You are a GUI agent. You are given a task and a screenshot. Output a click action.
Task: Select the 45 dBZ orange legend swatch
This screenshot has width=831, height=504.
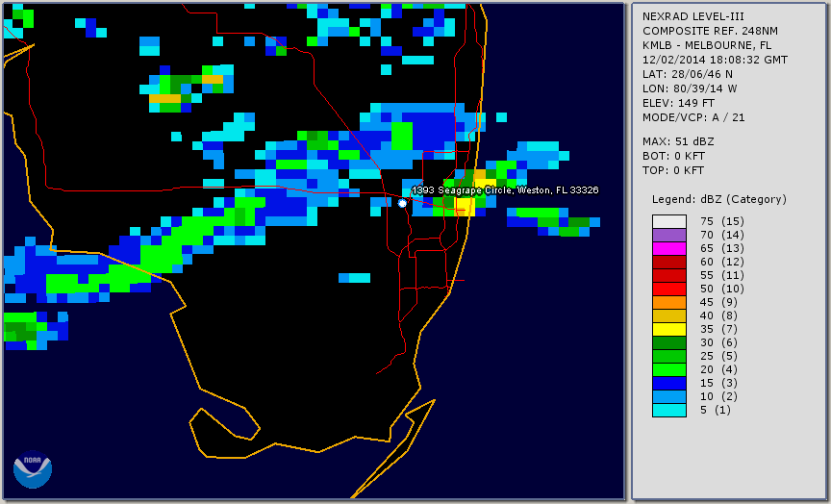[x=669, y=303]
